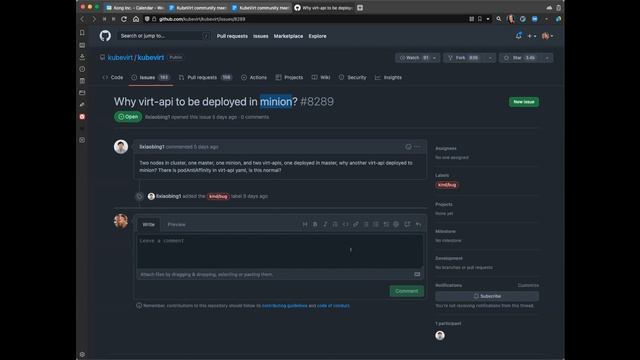This screenshot has height=360, width=640.
Task: Insert link in comment toolbar
Action: 356,224
